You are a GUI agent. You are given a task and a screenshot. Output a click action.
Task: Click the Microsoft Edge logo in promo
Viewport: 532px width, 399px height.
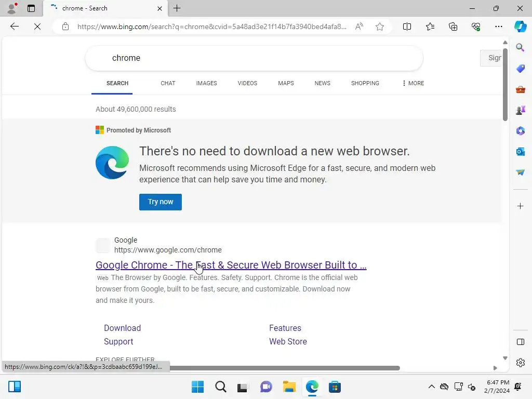point(112,163)
